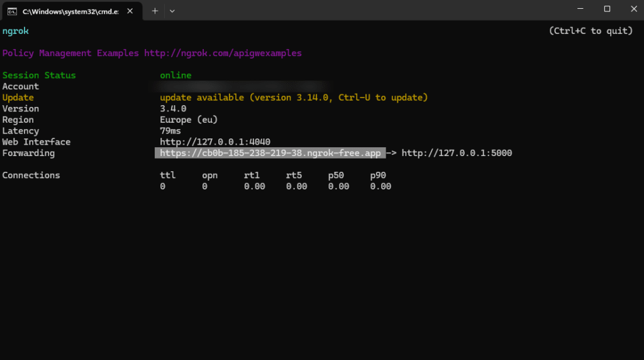This screenshot has height=360, width=644.
Task: Click the 79ms latency value
Action: pos(170,131)
